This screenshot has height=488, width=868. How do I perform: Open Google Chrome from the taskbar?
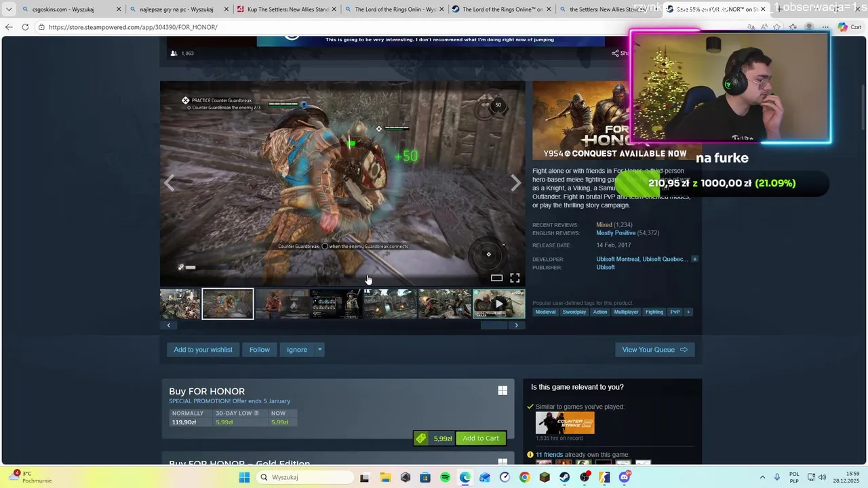coord(524,477)
